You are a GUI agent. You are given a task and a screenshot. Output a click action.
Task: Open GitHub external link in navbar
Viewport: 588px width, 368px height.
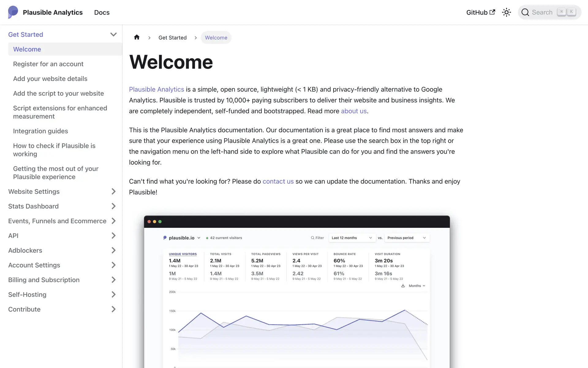point(480,12)
